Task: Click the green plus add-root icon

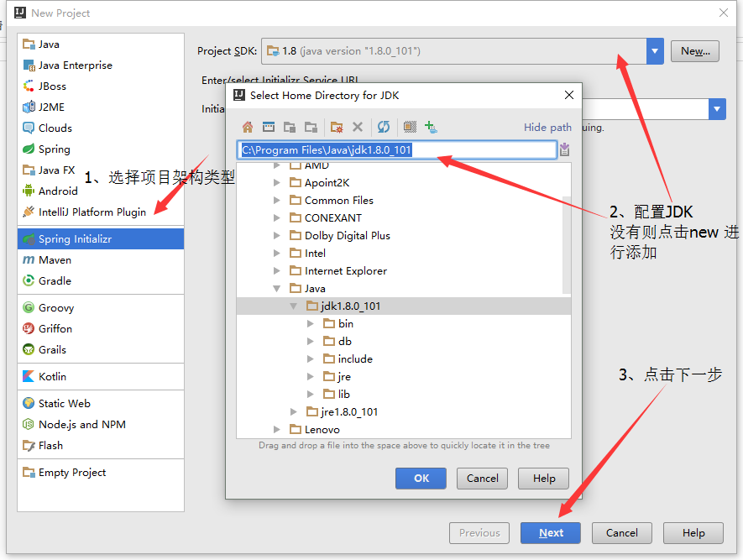Action: click(431, 127)
